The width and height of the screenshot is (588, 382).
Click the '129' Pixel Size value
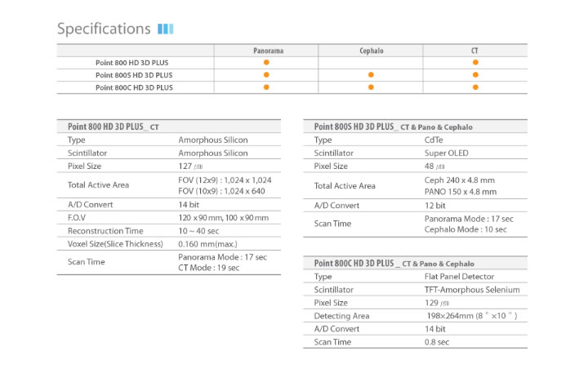pyautogui.click(x=436, y=303)
